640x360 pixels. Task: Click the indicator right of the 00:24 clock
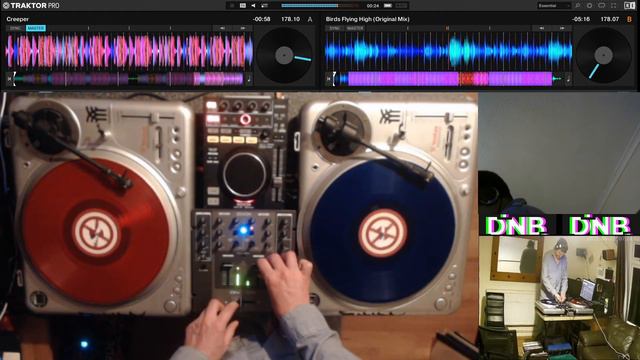[x=388, y=6]
